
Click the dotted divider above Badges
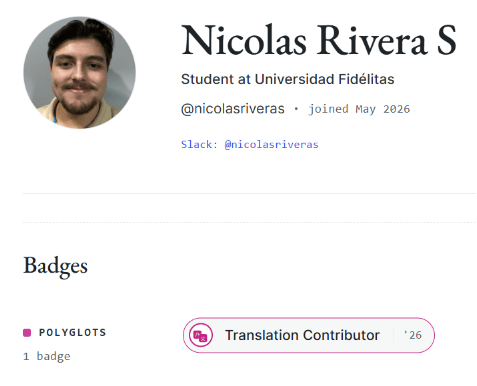coord(249,222)
